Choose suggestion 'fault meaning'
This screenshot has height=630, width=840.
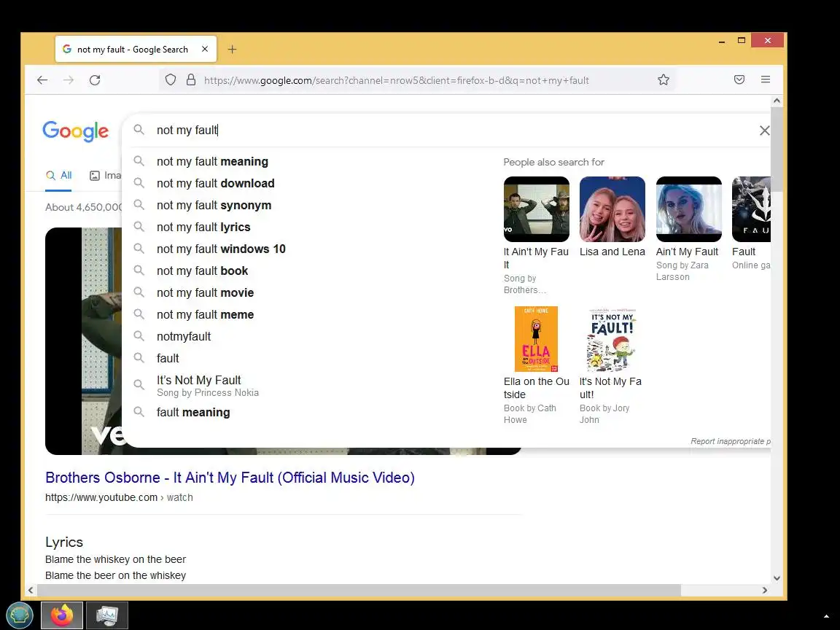(192, 413)
